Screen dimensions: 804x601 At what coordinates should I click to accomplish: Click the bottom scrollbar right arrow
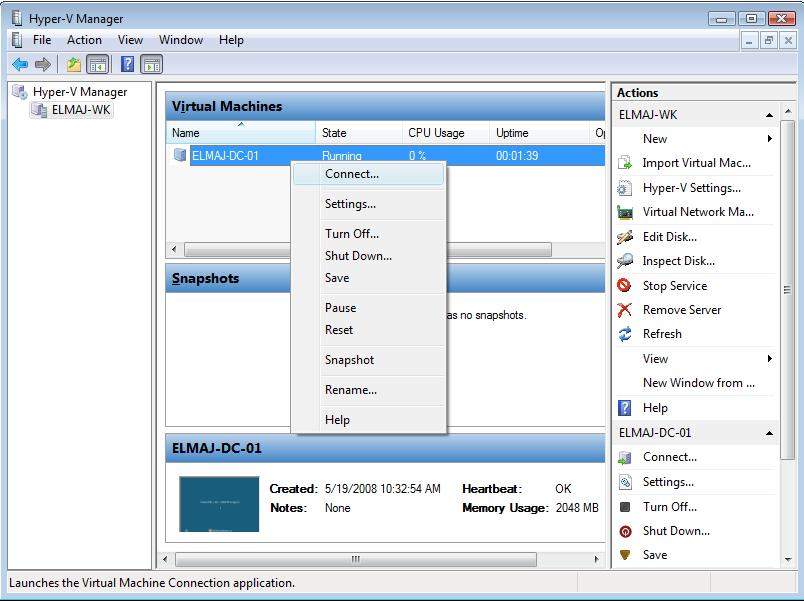(596, 559)
